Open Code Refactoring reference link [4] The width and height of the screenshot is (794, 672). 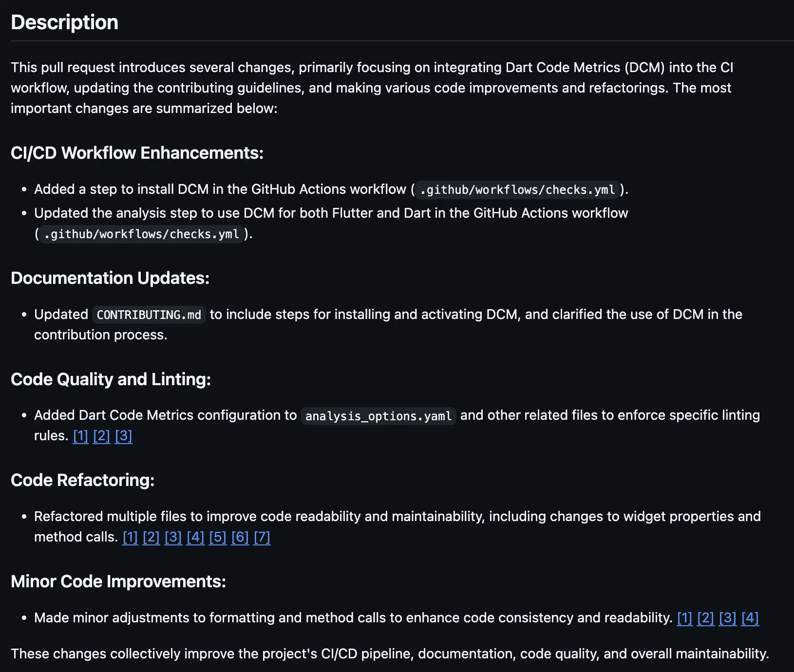click(x=195, y=537)
